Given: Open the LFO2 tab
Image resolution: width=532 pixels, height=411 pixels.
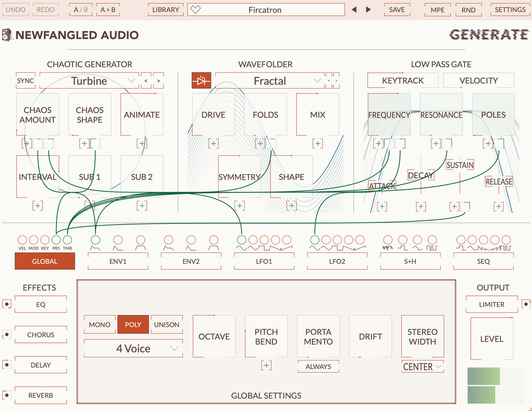Looking at the screenshot, I should (x=337, y=261).
